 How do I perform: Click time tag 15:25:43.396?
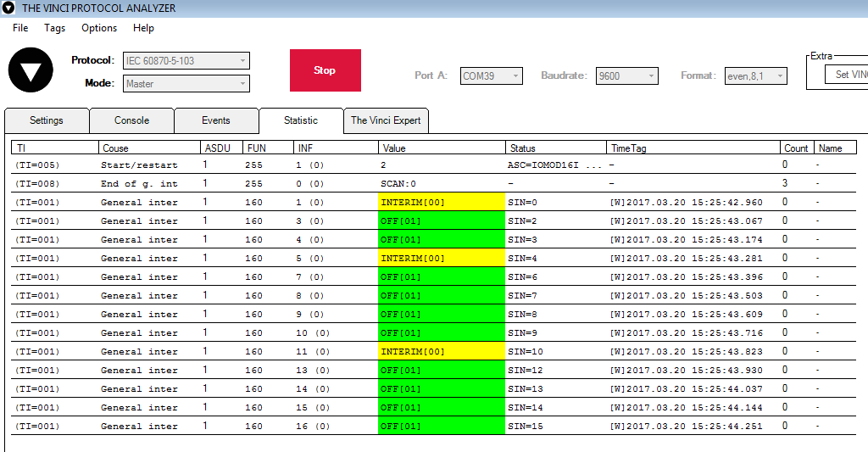click(x=687, y=277)
